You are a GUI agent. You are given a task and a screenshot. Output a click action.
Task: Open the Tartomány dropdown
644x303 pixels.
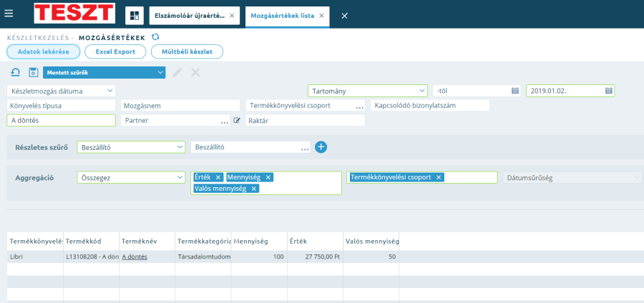pos(368,91)
